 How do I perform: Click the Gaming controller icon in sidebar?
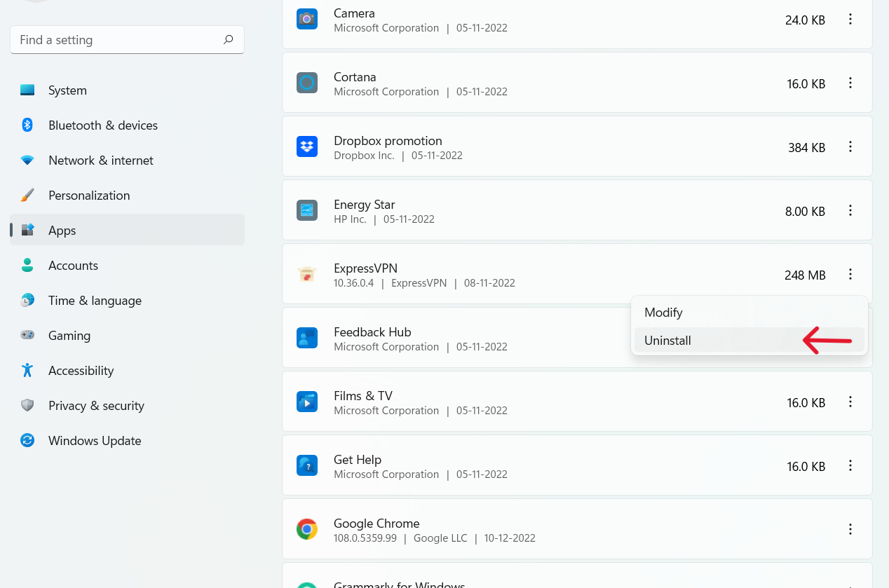pyautogui.click(x=27, y=336)
